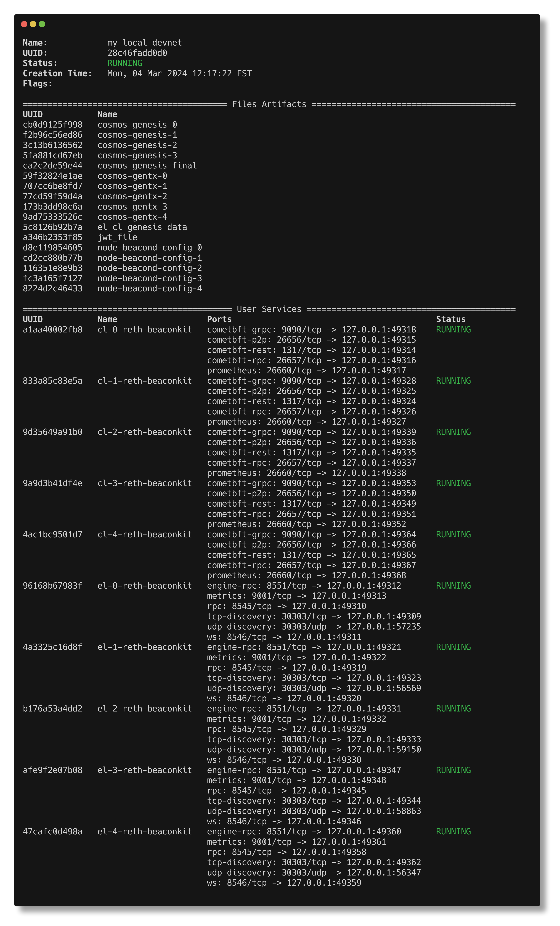Image resolution: width=560 pixels, height=926 pixels.
Task: Select artifact UUID 3c13b6136562
Action: click(x=53, y=145)
